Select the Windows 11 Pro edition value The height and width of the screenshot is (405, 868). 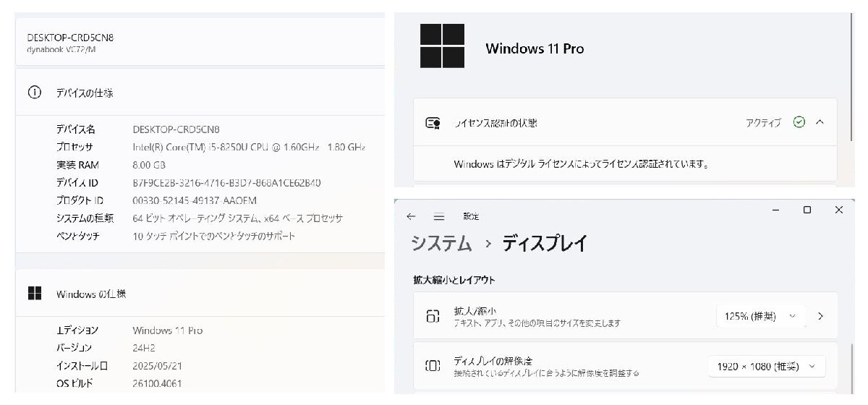[168, 330]
